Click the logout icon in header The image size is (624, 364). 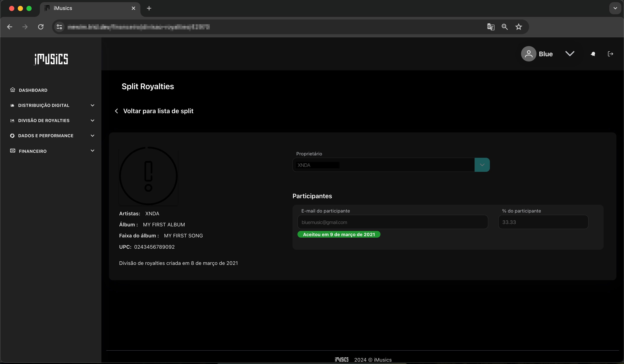click(610, 54)
